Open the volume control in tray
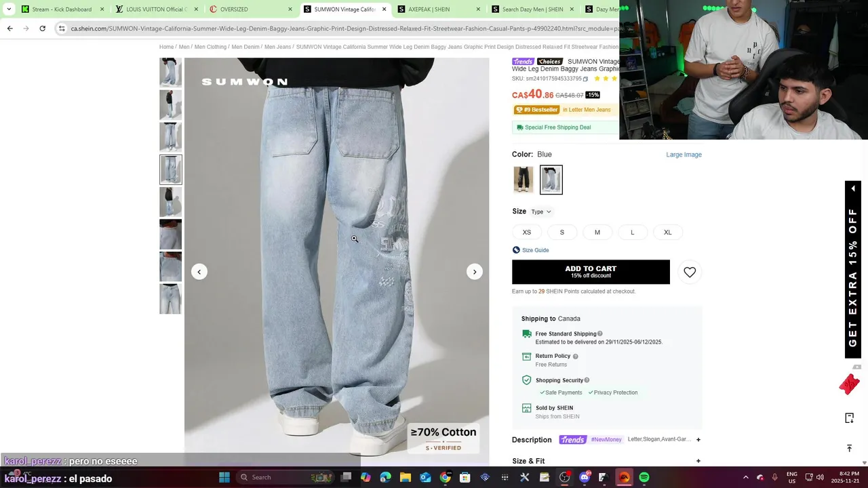Screen dimensions: 868x488 (x=820, y=477)
